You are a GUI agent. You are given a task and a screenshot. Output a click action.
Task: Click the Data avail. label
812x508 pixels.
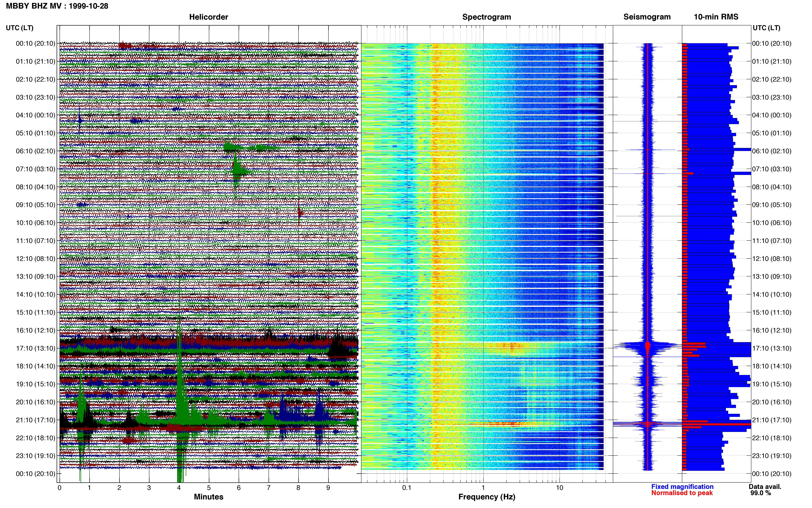(x=765, y=486)
